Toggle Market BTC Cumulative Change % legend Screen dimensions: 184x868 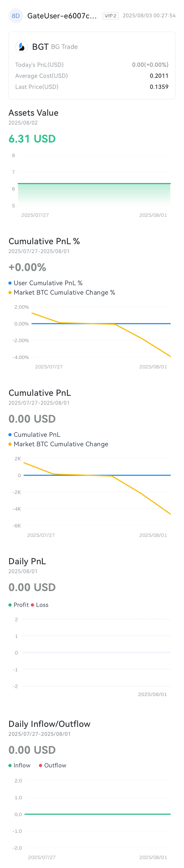[x=62, y=293]
